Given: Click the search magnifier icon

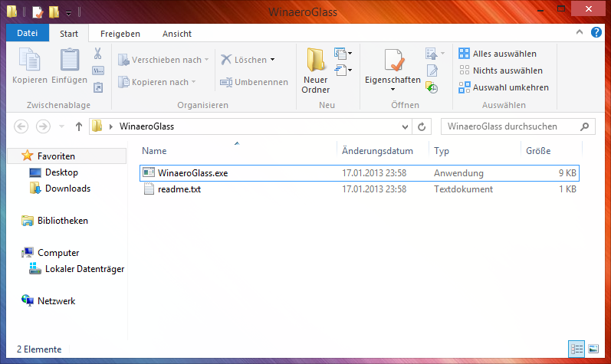Looking at the screenshot, I should (584, 126).
